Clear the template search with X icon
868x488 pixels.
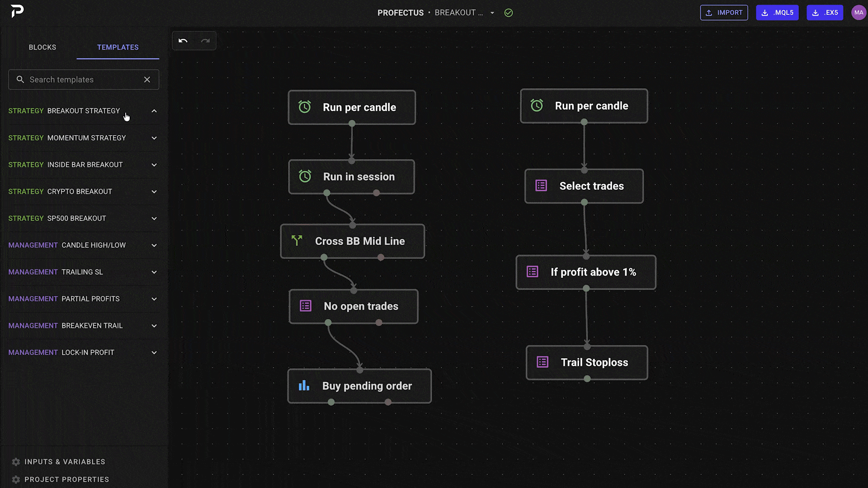[147, 80]
